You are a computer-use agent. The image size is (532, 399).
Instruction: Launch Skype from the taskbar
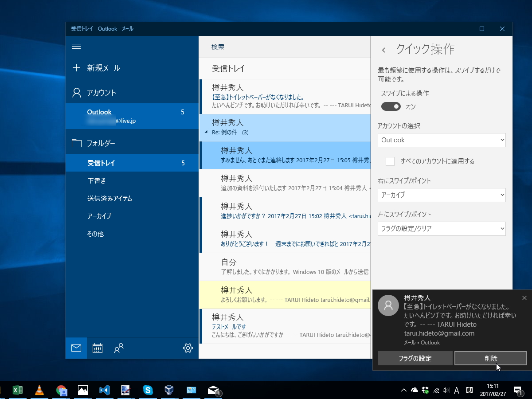pos(148,390)
